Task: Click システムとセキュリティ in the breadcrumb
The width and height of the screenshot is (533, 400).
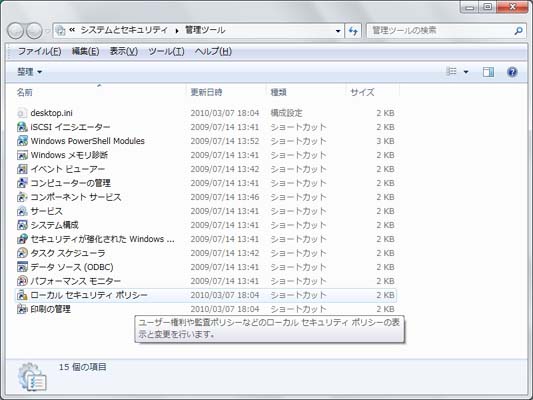Action: [124, 30]
